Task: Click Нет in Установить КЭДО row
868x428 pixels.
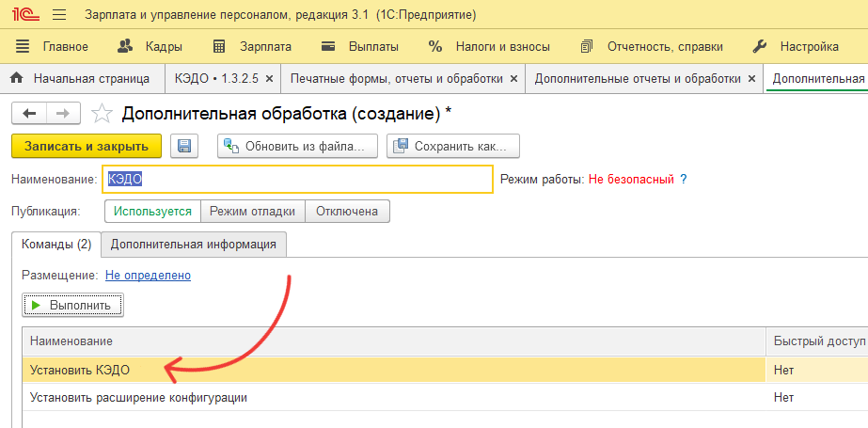Action: (x=784, y=370)
